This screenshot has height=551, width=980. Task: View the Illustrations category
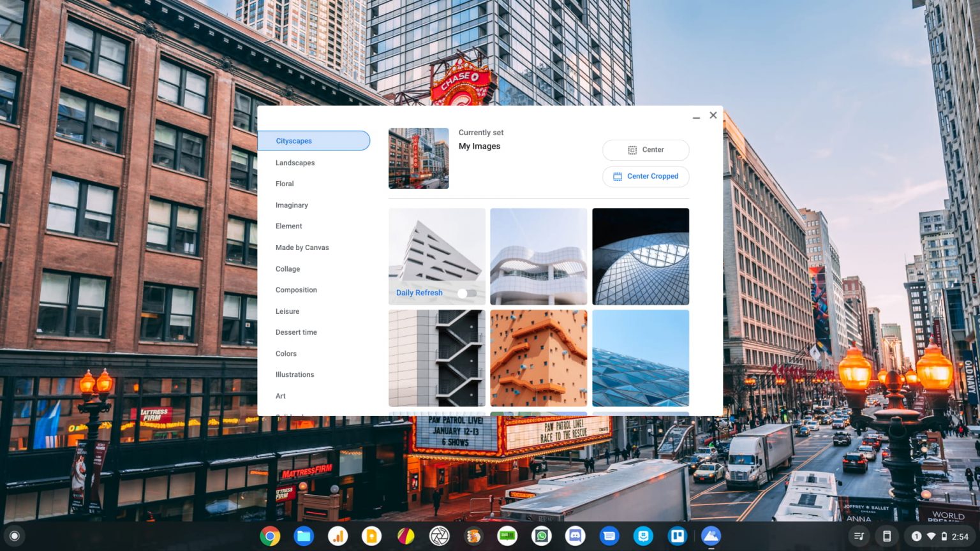pos(294,374)
